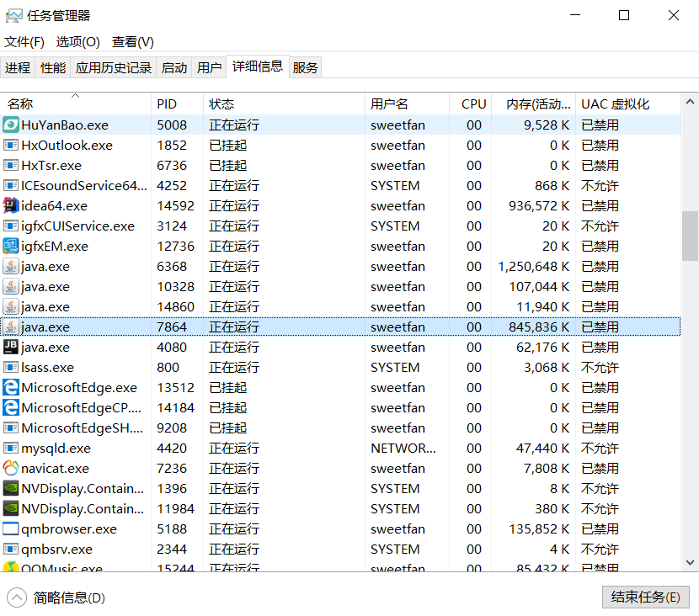Switch to the 用户 tab
Screen dimensions: 699x616
[209, 67]
